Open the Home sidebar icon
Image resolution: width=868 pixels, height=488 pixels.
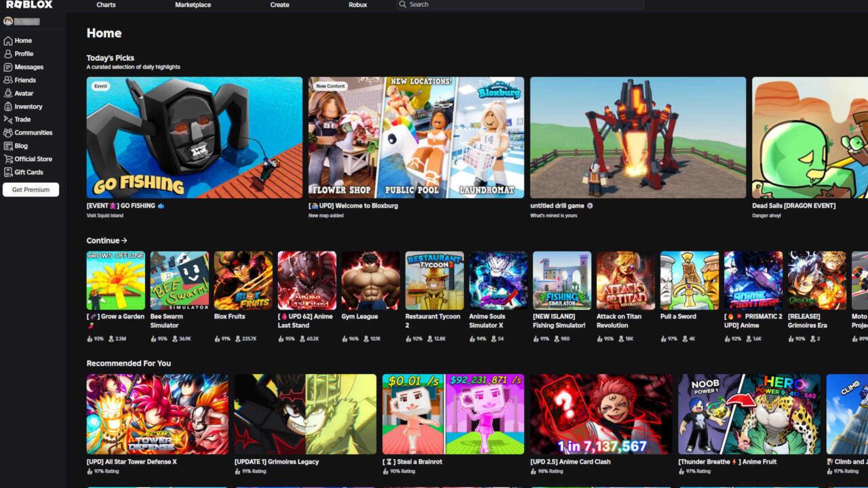click(x=9, y=40)
